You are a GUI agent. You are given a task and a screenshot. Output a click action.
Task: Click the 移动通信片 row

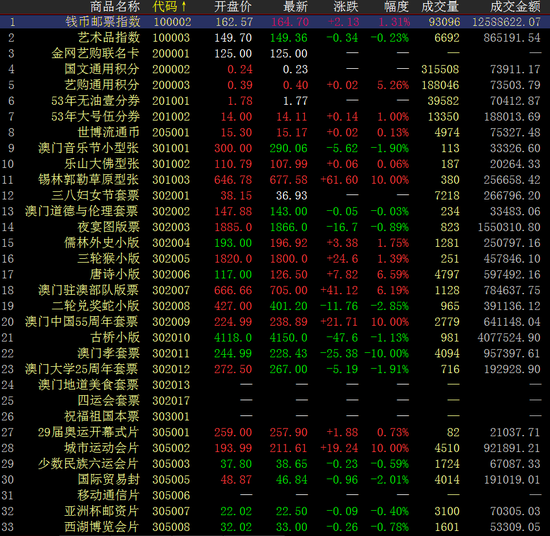(275, 495)
